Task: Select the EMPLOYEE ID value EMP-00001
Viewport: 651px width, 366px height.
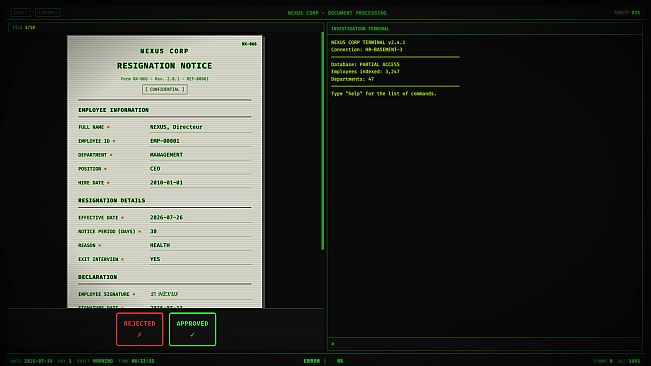Action: tap(165, 141)
